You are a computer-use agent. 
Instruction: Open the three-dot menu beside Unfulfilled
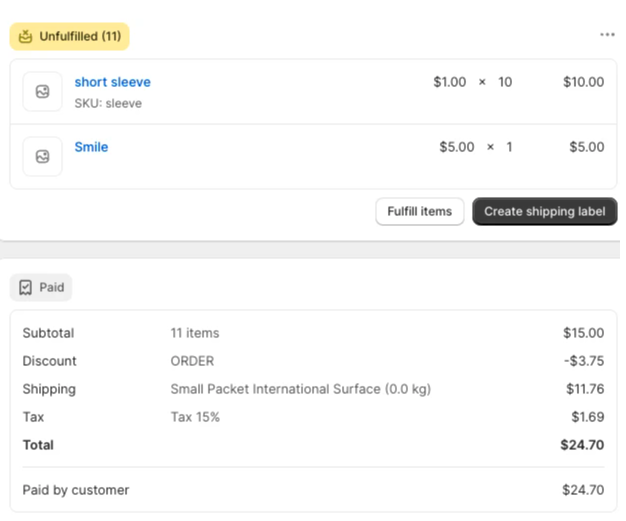tap(607, 35)
